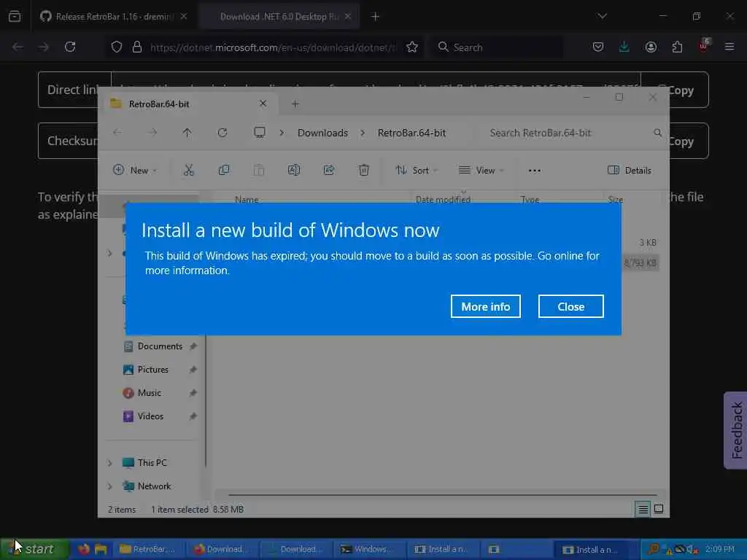
Task: Click the Paste icon in Explorer toolbar
Action: (x=259, y=170)
